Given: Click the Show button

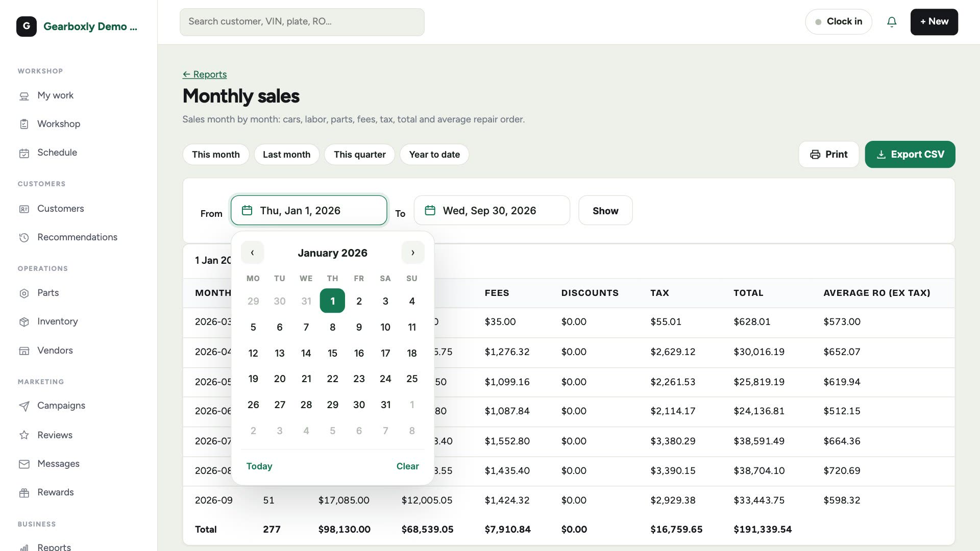Looking at the screenshot, I should pos(605,210).
